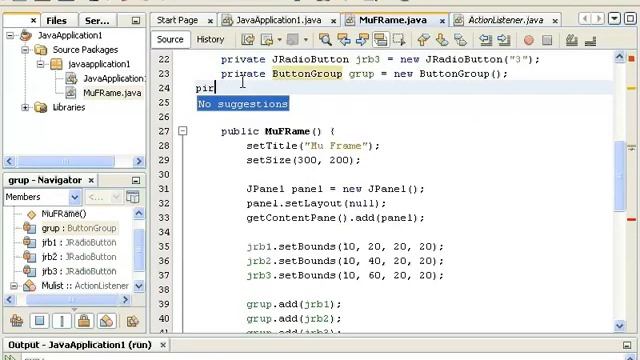Close the ActionListener.java tab
640x360 pixels.
[555, 21]
